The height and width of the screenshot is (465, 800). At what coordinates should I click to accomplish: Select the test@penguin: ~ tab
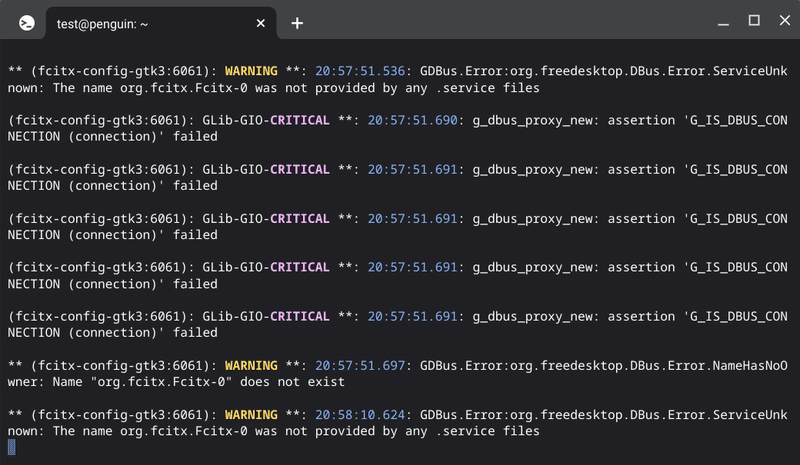tap(161, 23)
